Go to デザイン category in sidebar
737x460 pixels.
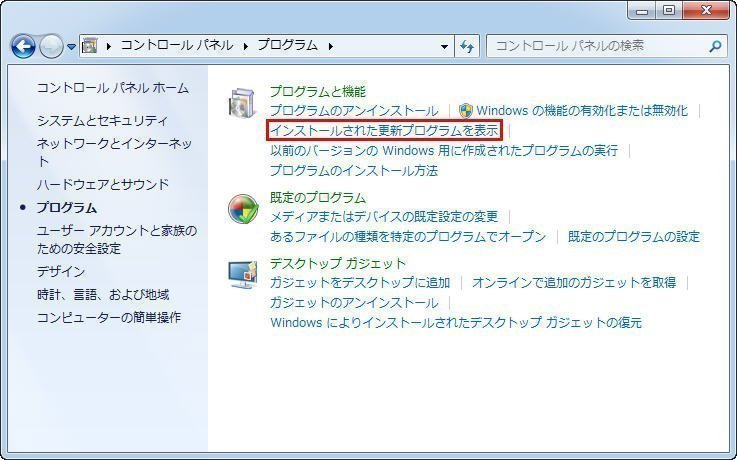[61, 271]
